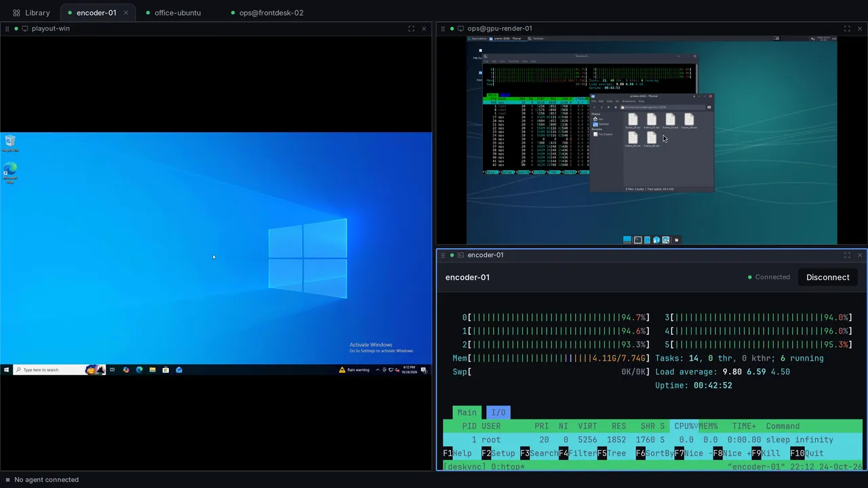Grab the encoder-01 pane drag handle
This screenshot has width=868, height=488.
click(x=443, y=255)
